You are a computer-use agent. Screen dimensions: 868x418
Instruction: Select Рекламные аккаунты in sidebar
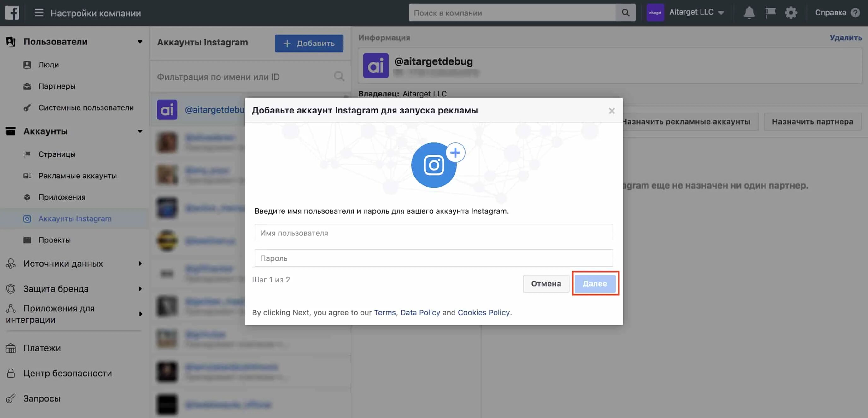[77, 176]
